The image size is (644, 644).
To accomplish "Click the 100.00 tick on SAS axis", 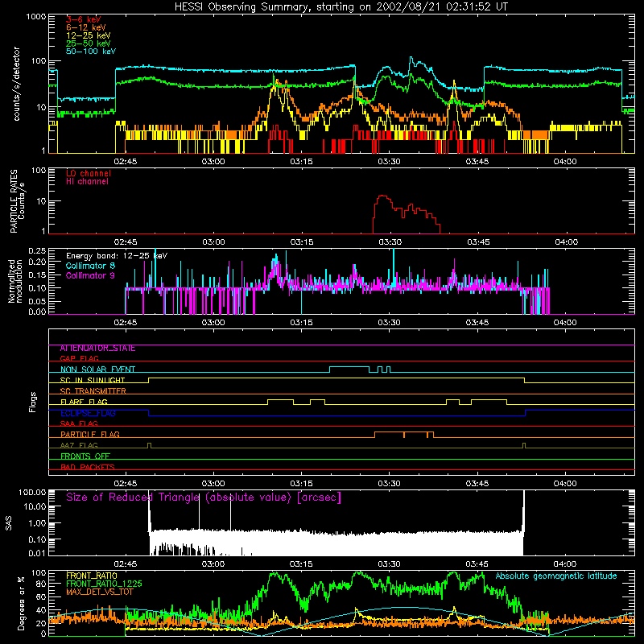I will [x=32, y=492].
